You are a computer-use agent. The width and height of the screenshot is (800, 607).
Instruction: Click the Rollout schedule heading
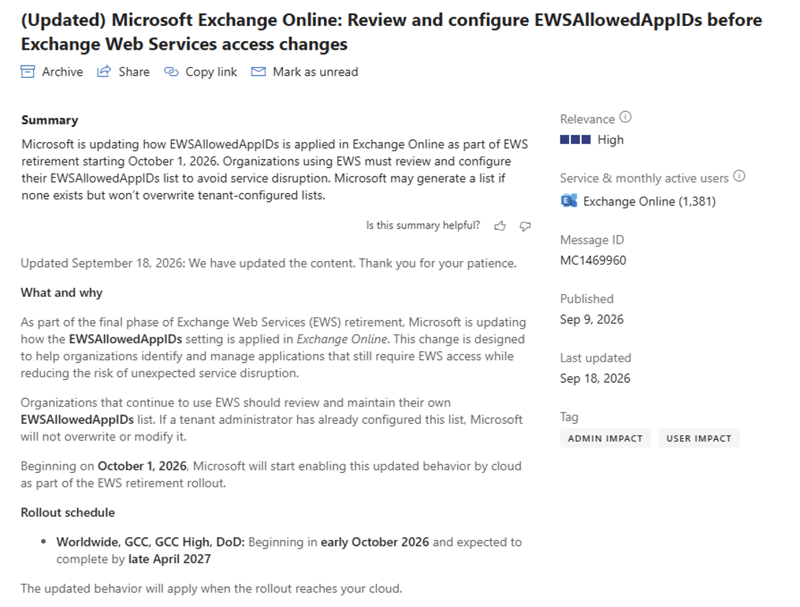(68, 513)
